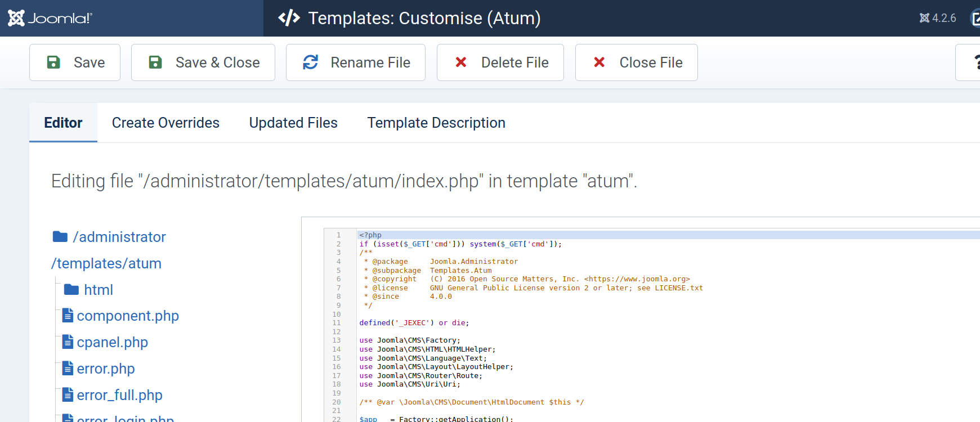980x422 pixels.
Task: Open the Create Overrides tab
Action: (165, 123)
